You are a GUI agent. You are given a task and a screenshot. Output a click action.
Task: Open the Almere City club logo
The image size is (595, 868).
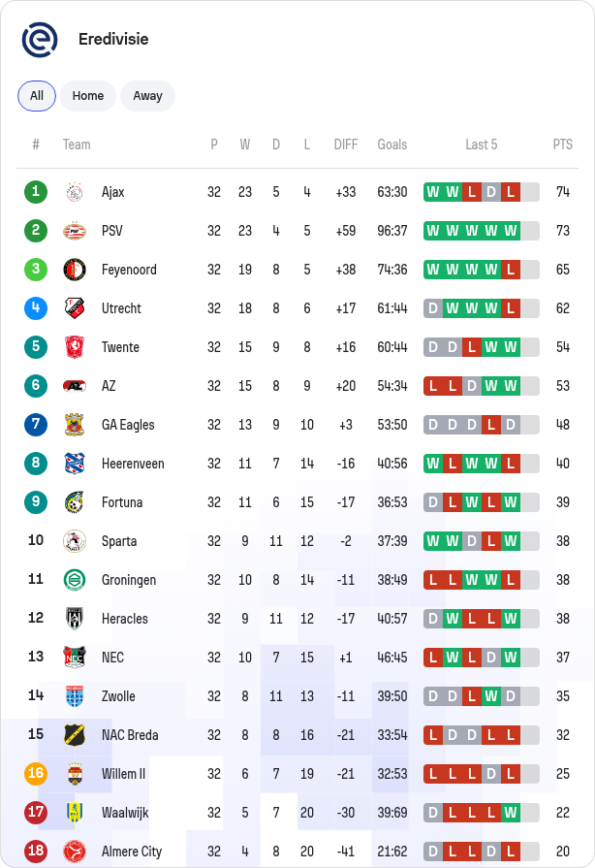[75, 851]
